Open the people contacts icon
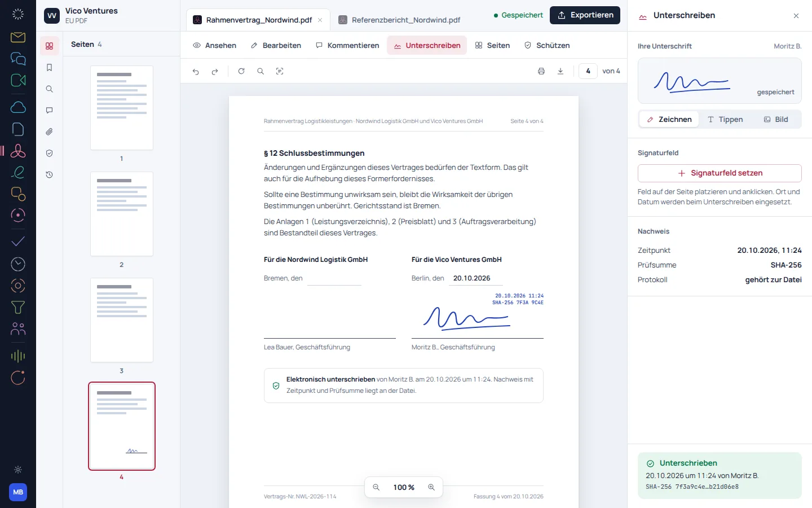The width and height of the screenshot is (812, 508). click(x=18, y=329)
